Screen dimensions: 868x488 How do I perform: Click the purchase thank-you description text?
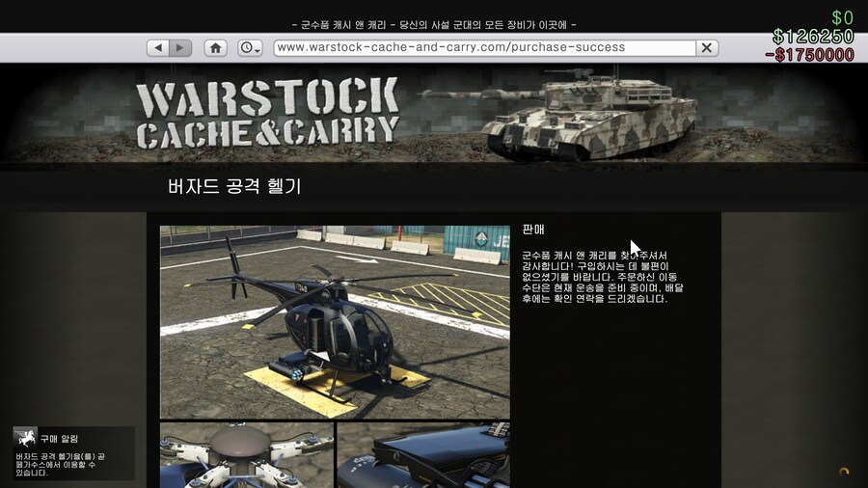point(595,277)
